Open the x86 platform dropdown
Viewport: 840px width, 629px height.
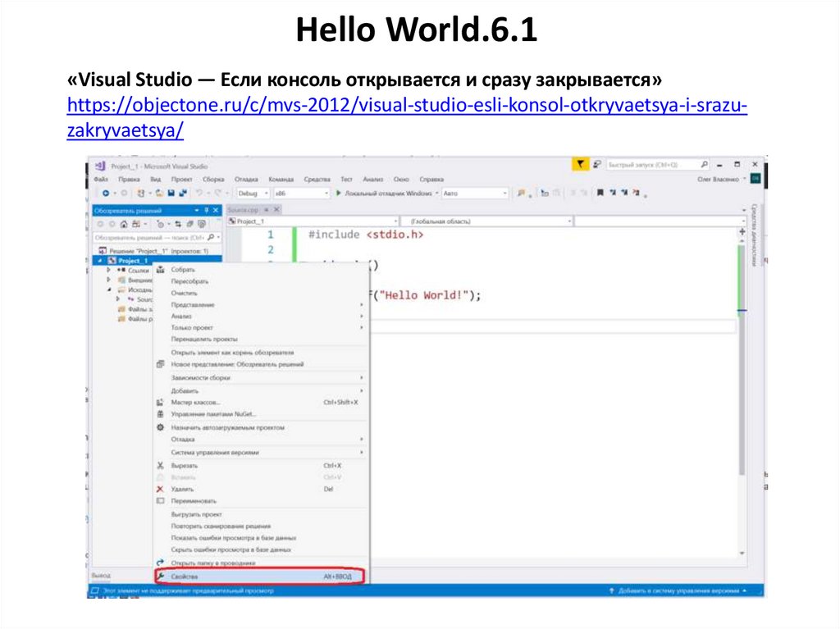pos(301,193)
